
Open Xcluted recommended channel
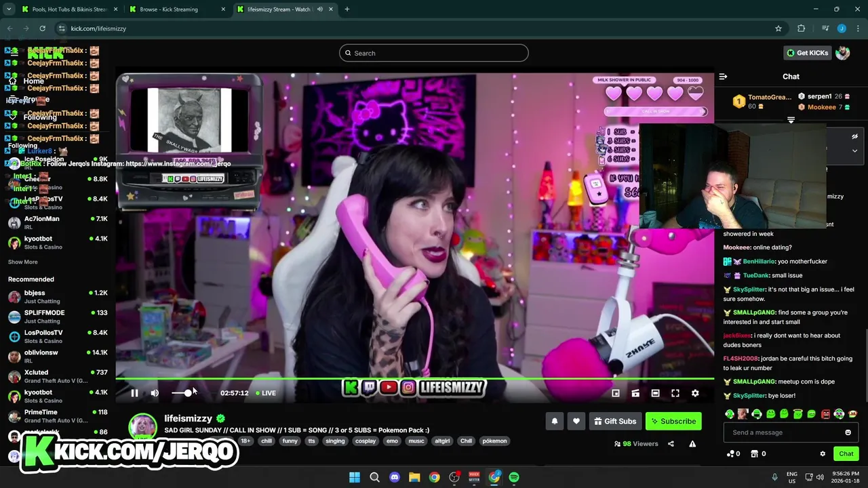(58, 376)
